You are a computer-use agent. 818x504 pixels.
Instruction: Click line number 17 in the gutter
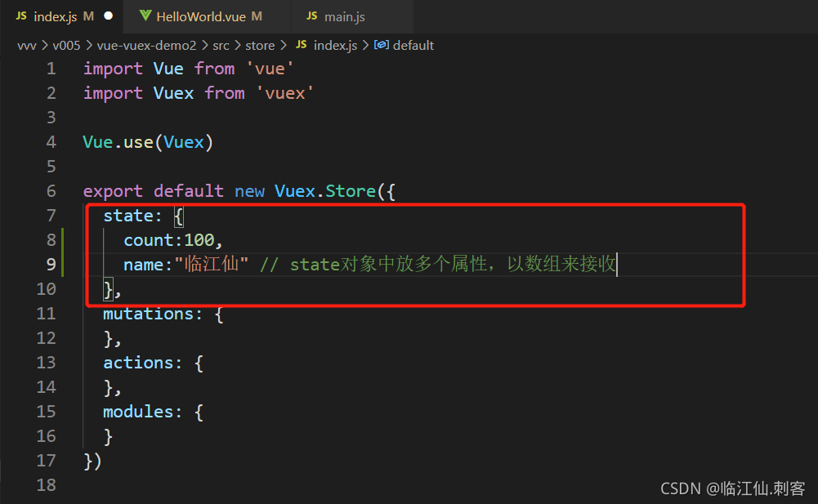tap(46, 461)
